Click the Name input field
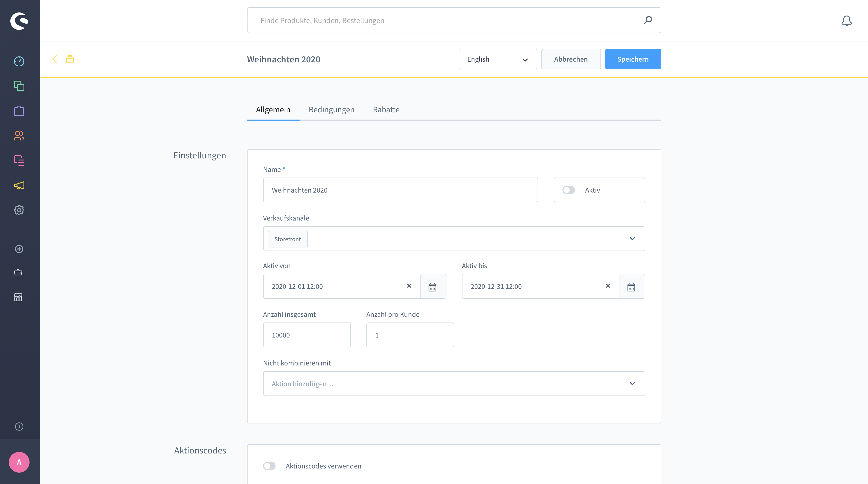Viewport: 868px width, 484px height. tap(400, 190)
